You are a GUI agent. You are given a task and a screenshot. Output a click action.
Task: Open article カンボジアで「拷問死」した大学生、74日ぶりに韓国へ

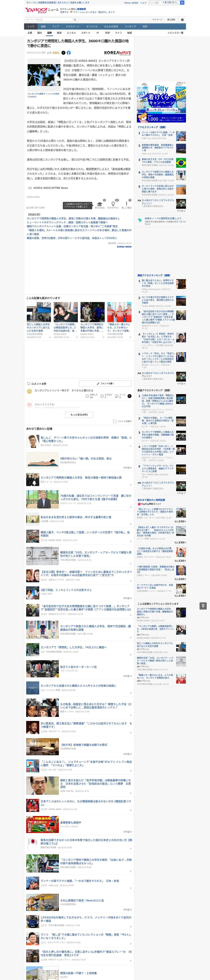[x=74, y=647]
